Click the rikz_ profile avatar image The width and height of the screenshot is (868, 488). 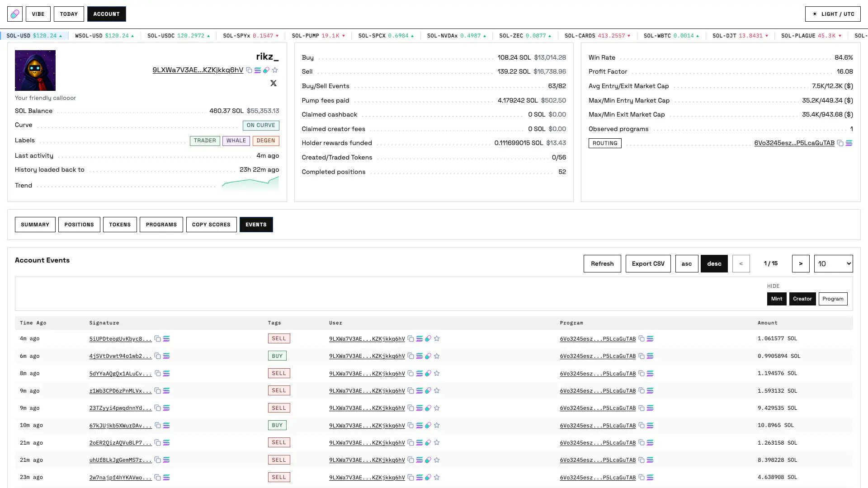pyautogui.click(x=35, y=70)
